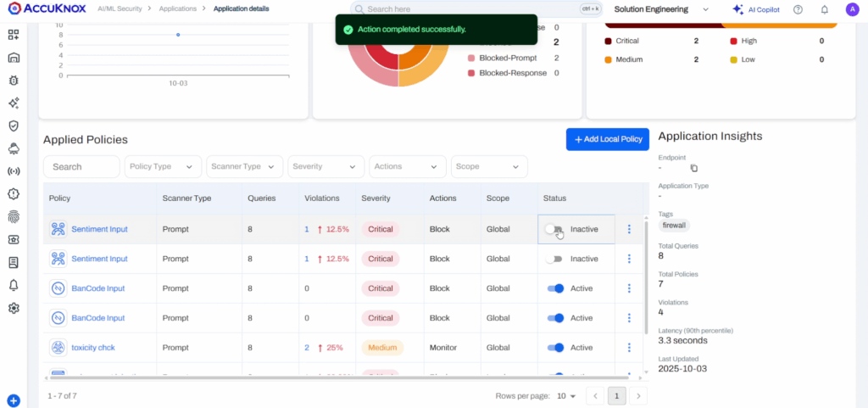
Task: Click the Critical legend color swatch
Action: 608,41
